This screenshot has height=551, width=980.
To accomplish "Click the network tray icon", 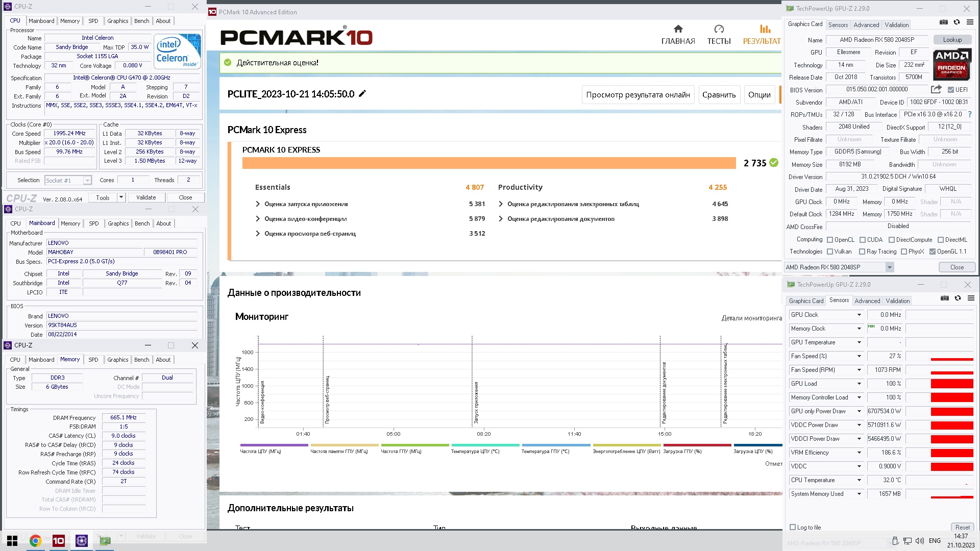I will [x=907, y=541].
